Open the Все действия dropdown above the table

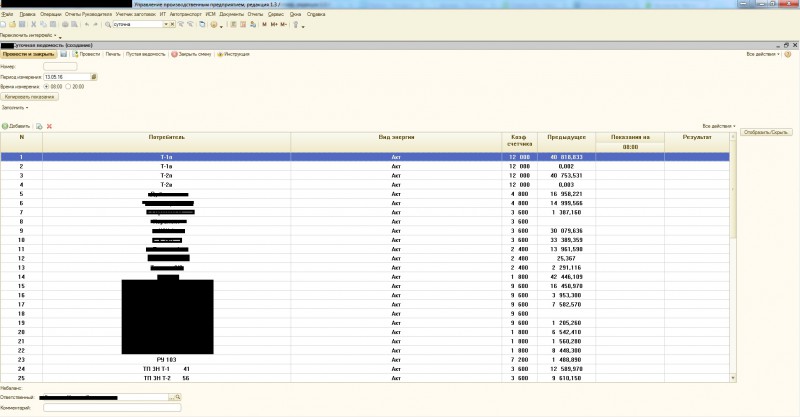pos(719,126)
